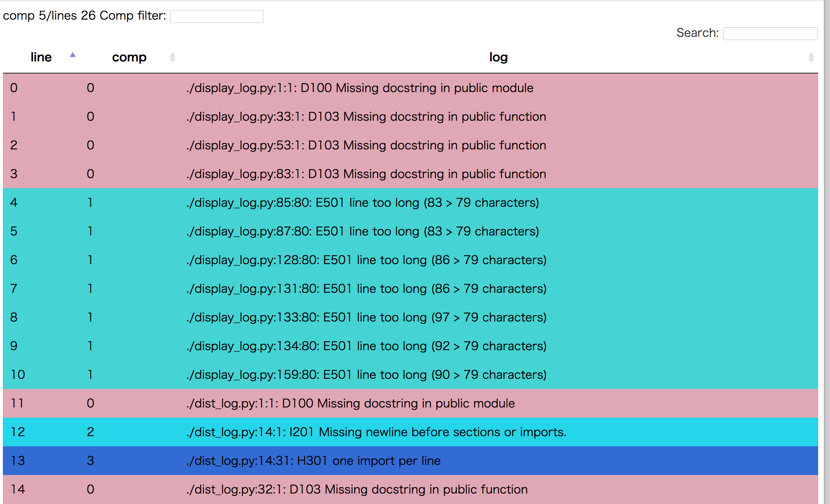Image resolution: width=830 pixels, height=504 pixels.
Task: Click the display_log.py:85:80 E501 row
Action: point(362,203)
